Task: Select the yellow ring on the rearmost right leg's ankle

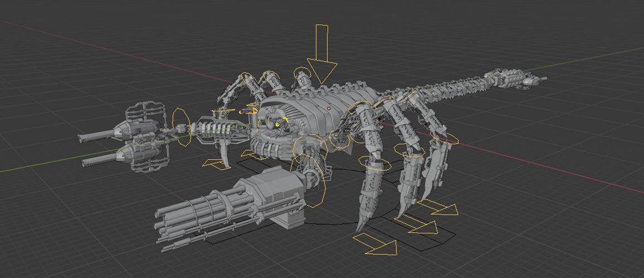Action: pyautogui.click(x=444, y=138)
